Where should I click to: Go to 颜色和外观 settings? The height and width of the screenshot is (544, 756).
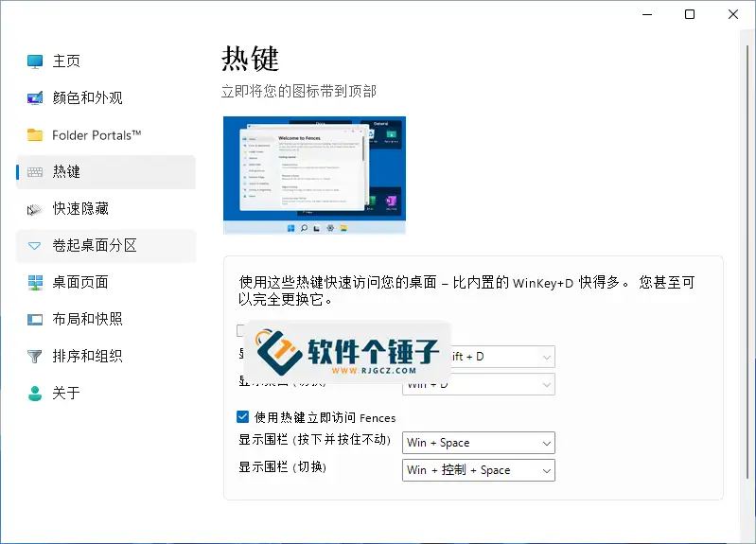pyautogui.click(x=106, y=97)
